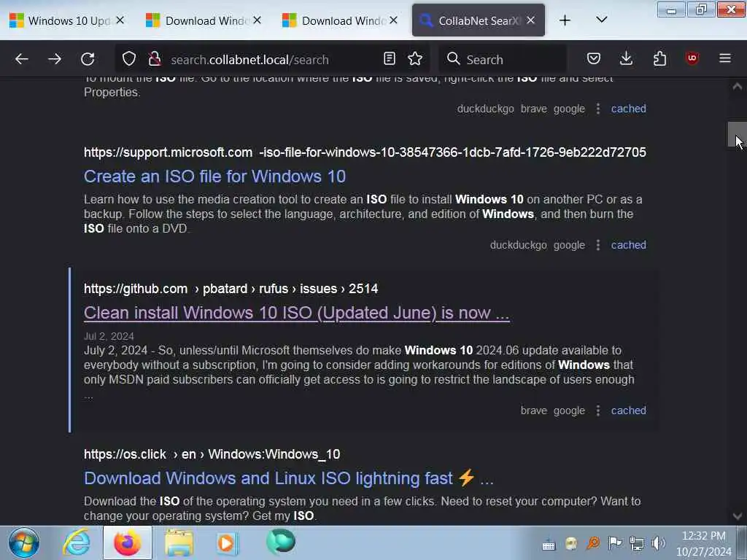This screenshot has height=560, width=747.
Task: Open the uBlock Origin extension icon
Action: point(692,58)
